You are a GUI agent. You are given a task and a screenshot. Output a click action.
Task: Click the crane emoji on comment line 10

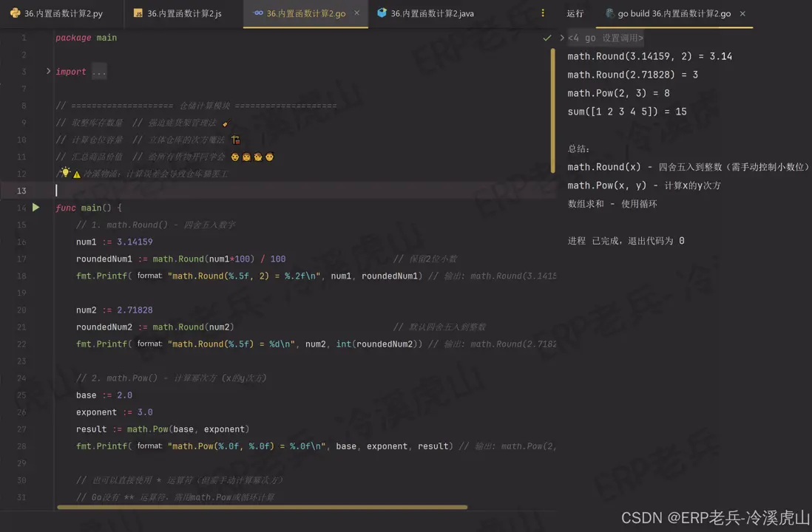236,140
